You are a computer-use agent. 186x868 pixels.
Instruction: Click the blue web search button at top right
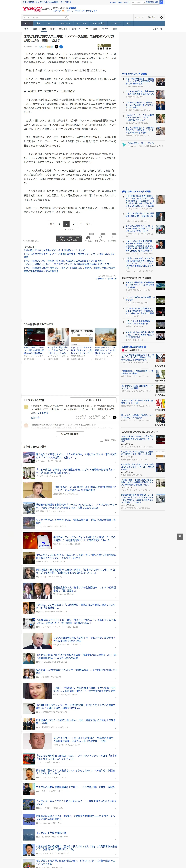[161, 2]
